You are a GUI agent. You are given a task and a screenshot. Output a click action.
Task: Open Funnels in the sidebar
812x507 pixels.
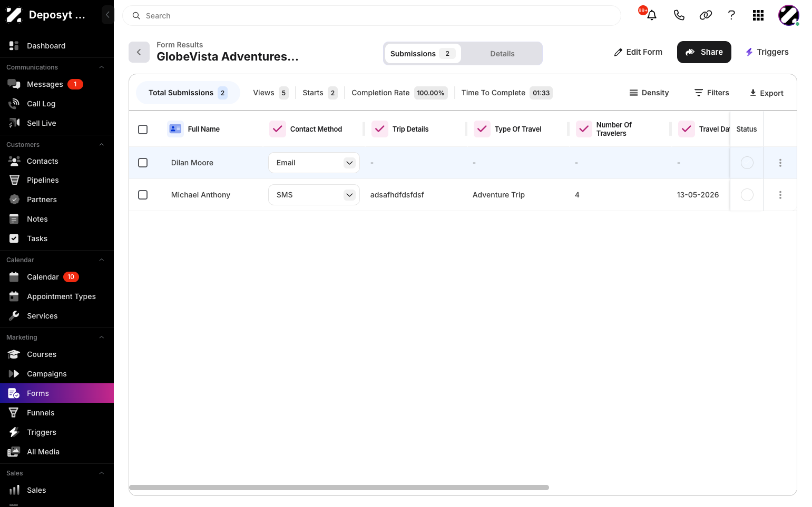57,413
